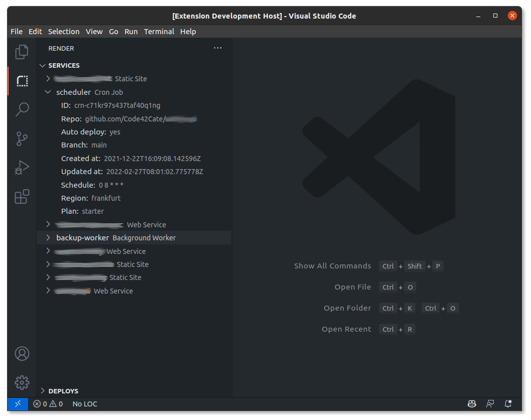
Task: Select the Region: frankfurt row
Action: click(134, 198)
